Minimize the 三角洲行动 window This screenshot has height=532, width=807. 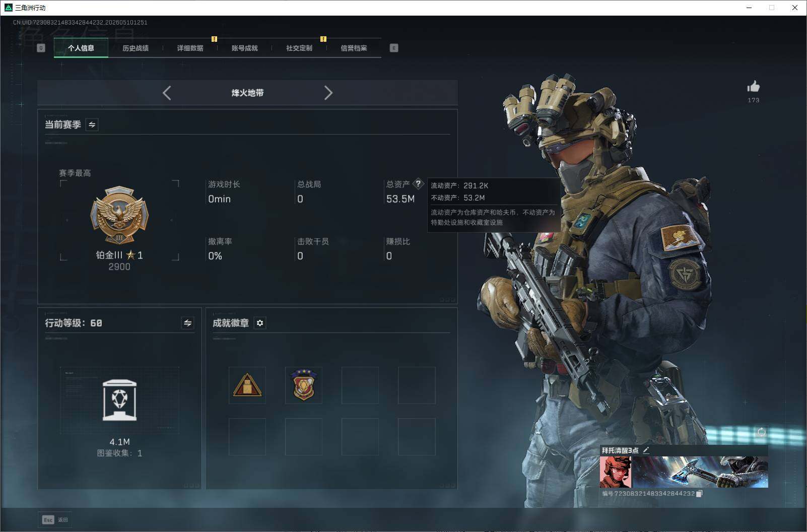(749, 8)
